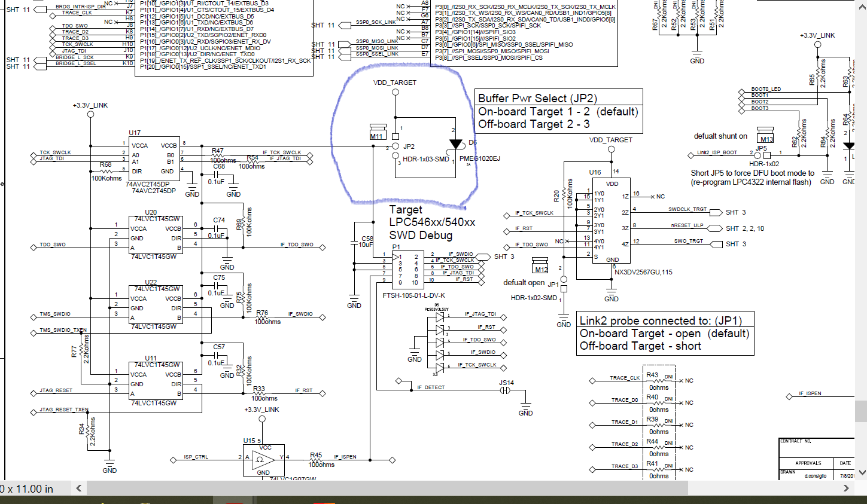Image resolution: width=867 pixels, height=504 pixels.
Task: Select the D6 PMEG1020EJ diode symbol
Action: click(x=457, y=143)
